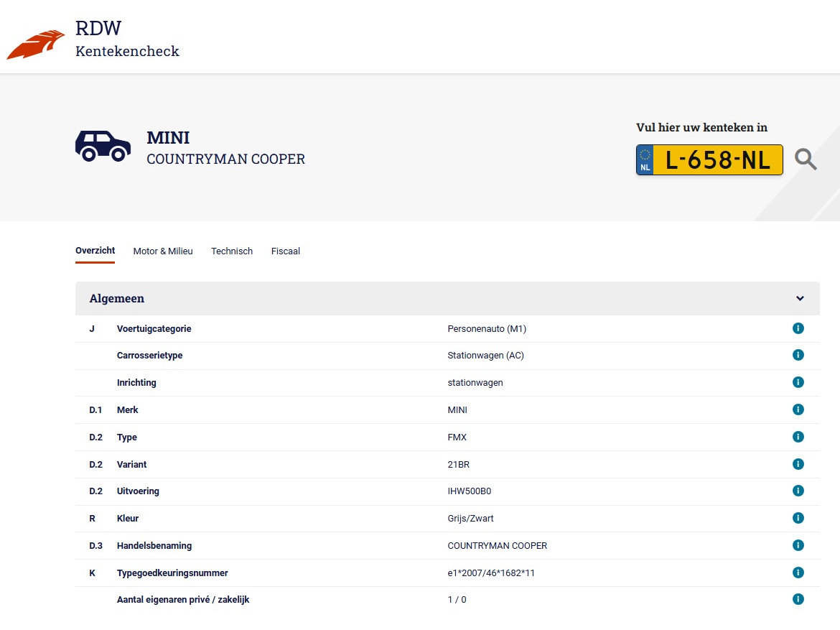Open info icon for Merk row

click(x=798, y=409)
